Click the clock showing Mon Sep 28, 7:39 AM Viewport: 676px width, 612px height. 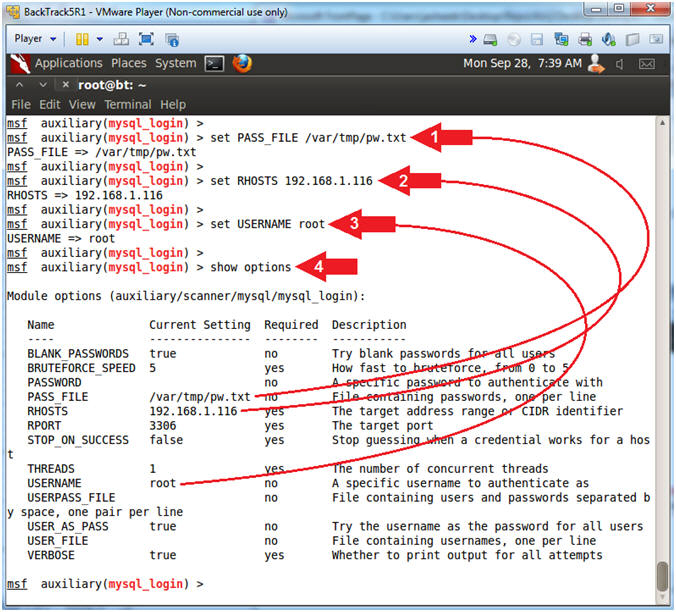click(522, 63)
